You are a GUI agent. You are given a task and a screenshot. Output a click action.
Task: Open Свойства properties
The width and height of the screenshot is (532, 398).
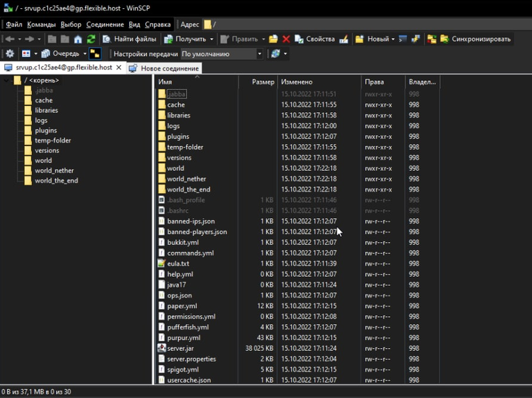(x=314, y=39)
